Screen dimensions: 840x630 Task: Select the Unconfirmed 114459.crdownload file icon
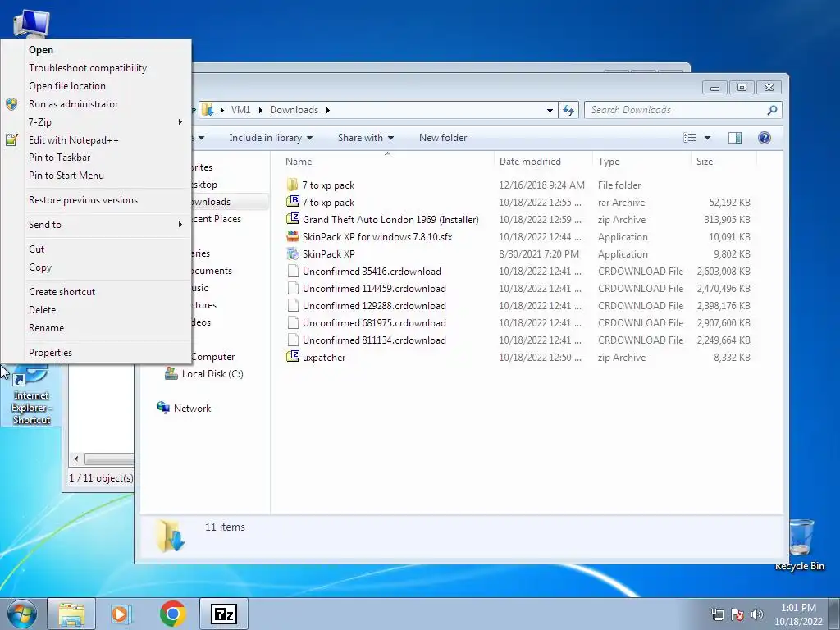point(293,288)
